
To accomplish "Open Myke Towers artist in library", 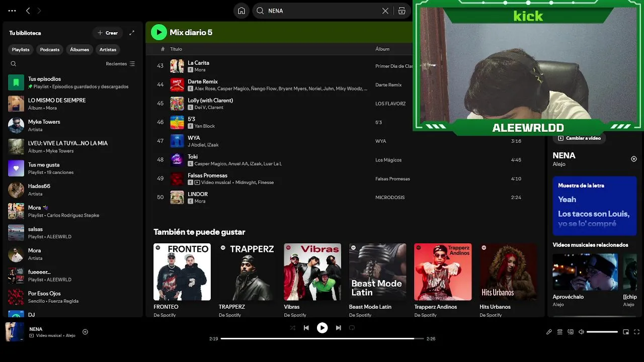I will [73, 125].
